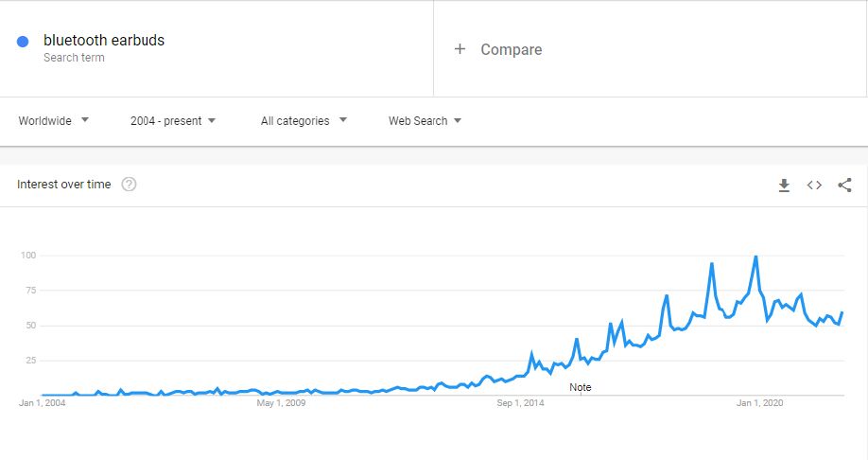This screenshot has width=868, height=460.
Task: Click the Jan 1, 2020 axis label
Action: click(x=759, y=403)
